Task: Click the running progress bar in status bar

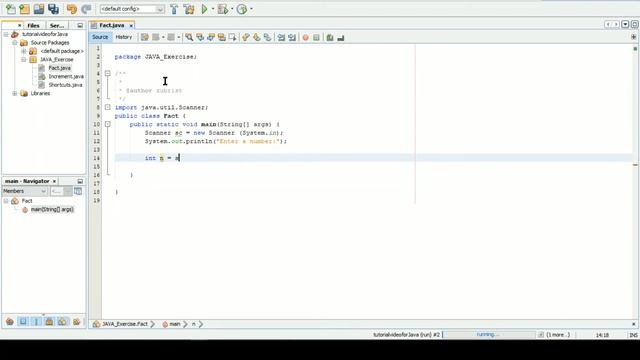Action: coord(489,335)
